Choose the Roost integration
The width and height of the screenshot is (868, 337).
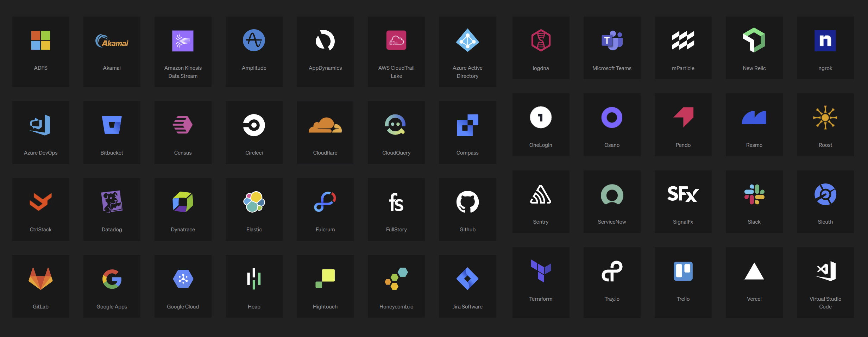(825, 125)
